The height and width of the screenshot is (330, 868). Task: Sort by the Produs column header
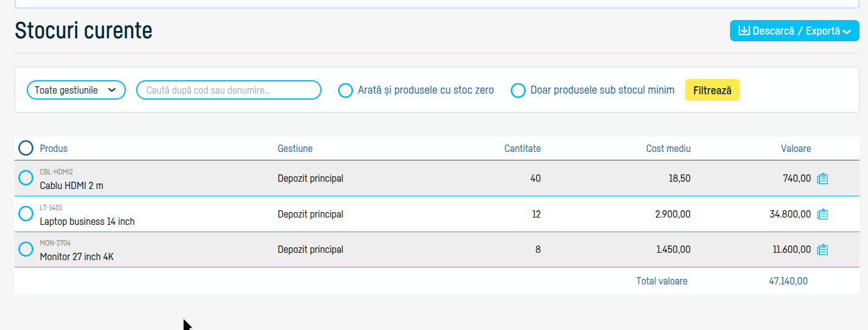click(x=53, y=148)
